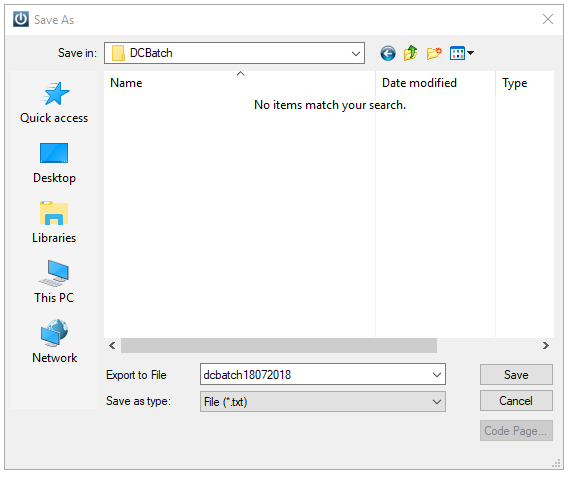Go back using the blue arrow icon
570x479 pixels.
pyautogui.click(x=388, y=53)
